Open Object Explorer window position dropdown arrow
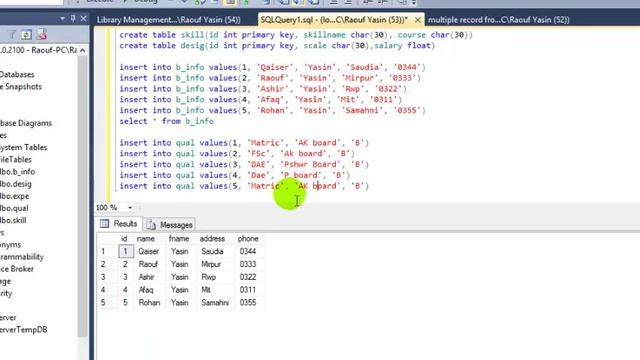This screenshot has height=360, width=640. point(62,18)
